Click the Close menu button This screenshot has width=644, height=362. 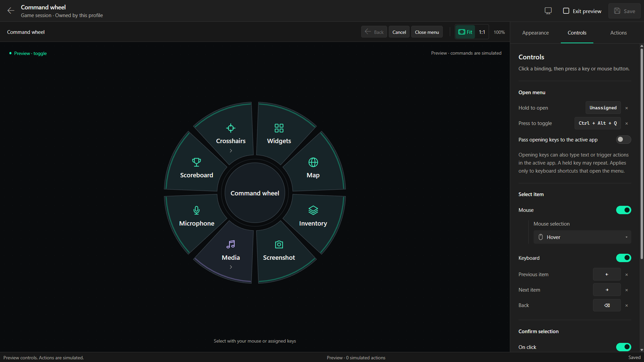pyautogui.click(x=427, y=32)
